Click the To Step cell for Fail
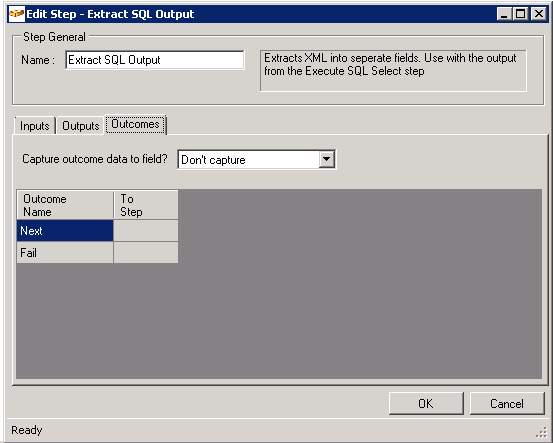Viewport: 553px width, 443px height. point(146,253)
